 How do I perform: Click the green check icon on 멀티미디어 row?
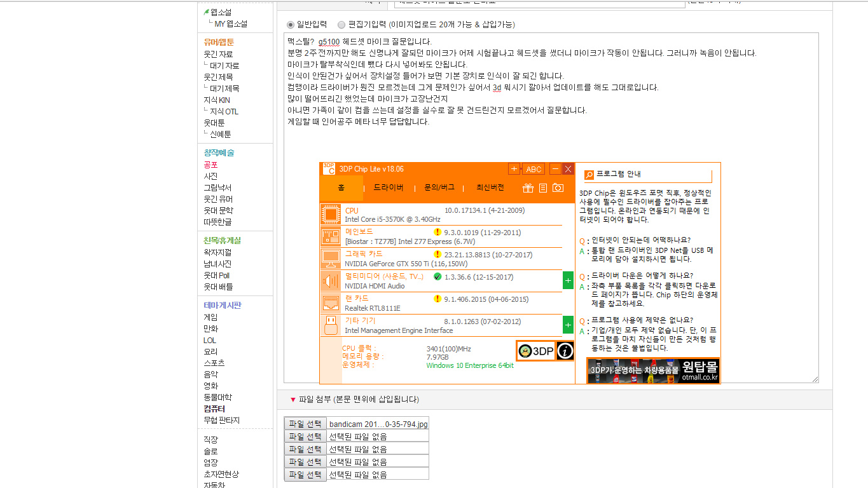437,277
